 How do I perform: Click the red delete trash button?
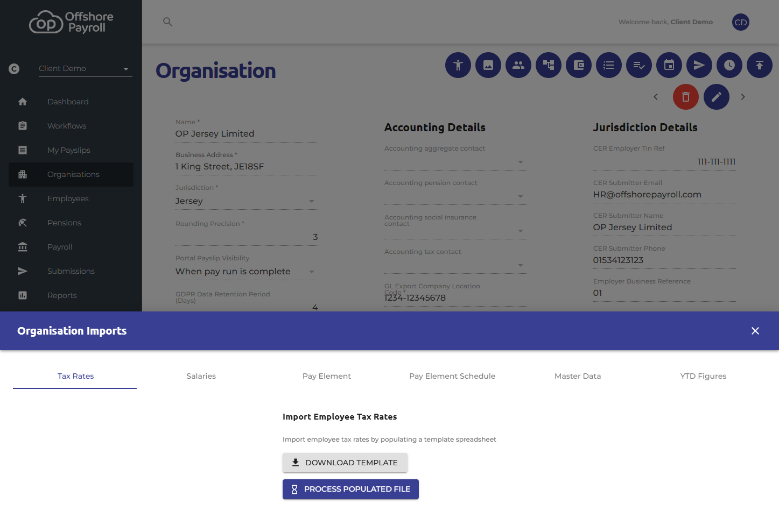click(x=686, y=97)
